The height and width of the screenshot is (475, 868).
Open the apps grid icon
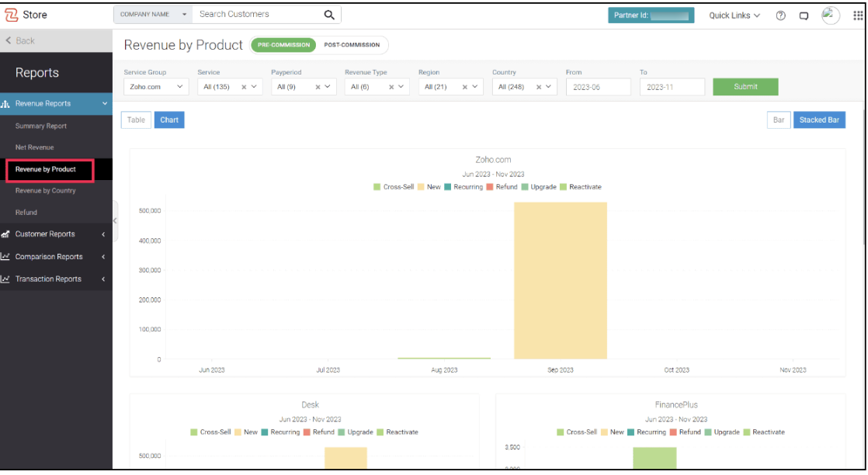point(858,16)
